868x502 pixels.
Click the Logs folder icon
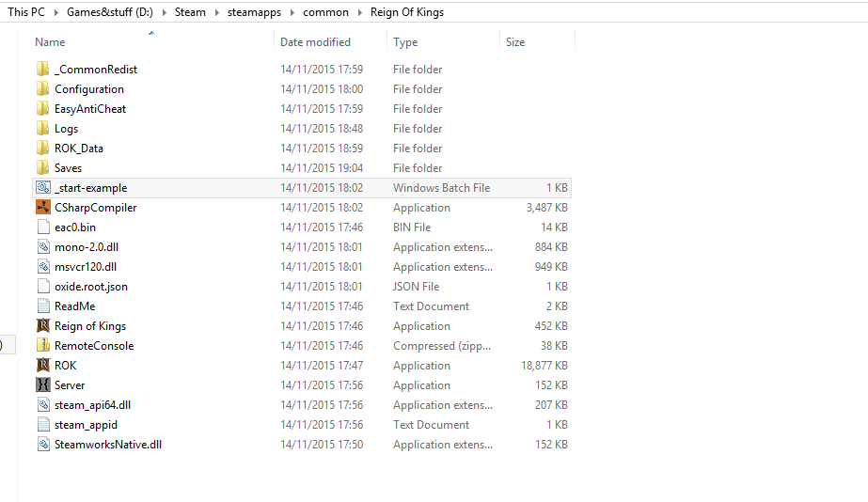(x=42, y=129)
